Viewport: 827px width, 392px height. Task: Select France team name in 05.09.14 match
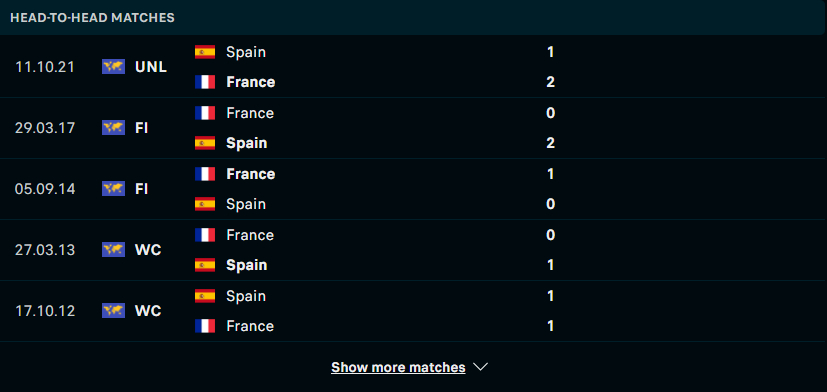[x=251, y=174]
